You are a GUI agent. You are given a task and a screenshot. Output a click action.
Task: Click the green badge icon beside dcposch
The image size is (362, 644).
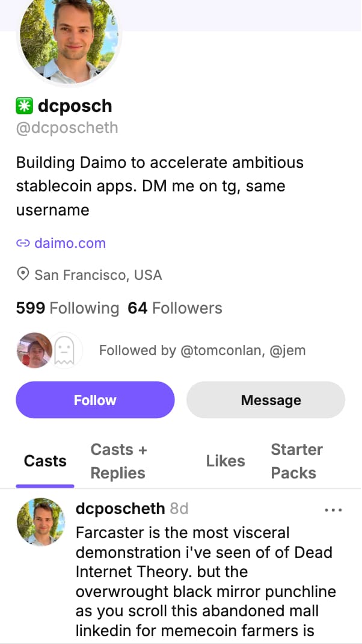point(25,107)
